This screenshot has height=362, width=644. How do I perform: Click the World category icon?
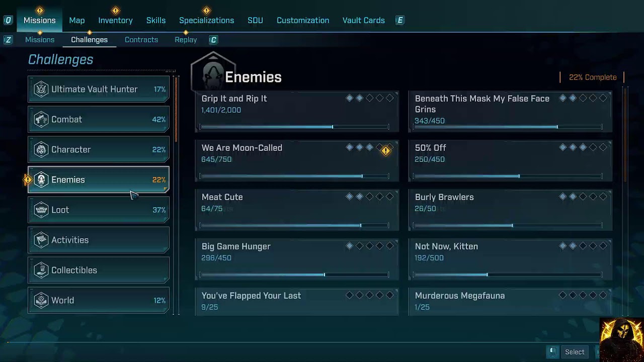click(x=41, y=301)
